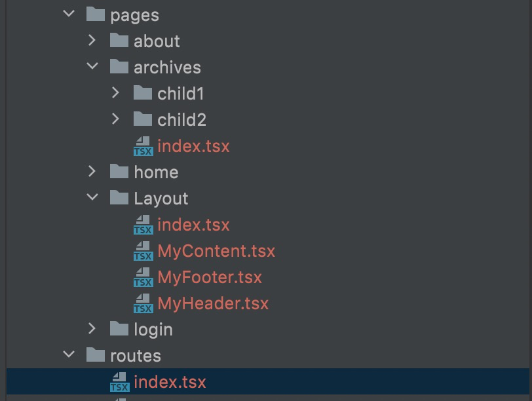
Task: Collapse the routes folder chevron
Action: click(69, 355)
